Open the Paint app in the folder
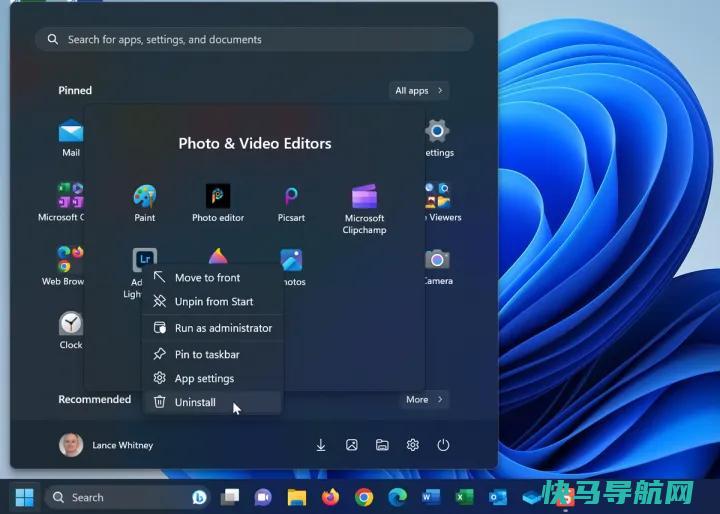The height and width of the screenshot is (514, 720). pos(145,197)
